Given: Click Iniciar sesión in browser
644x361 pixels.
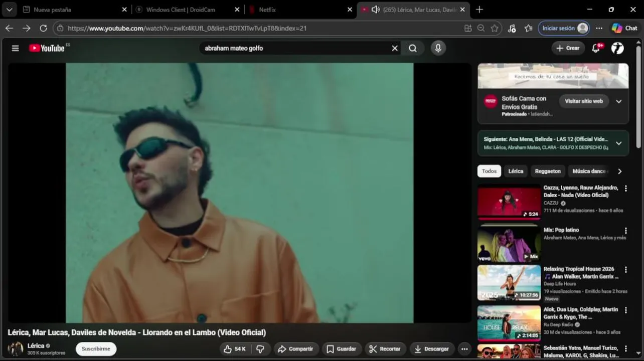Looking at the screenshot, I should coord(564,28).
